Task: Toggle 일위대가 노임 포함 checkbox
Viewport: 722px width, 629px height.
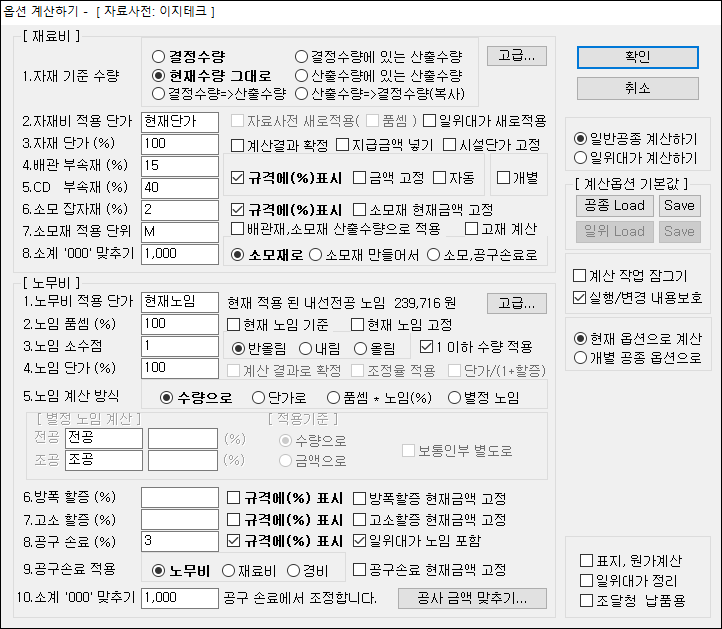Action: coord(417,541)
